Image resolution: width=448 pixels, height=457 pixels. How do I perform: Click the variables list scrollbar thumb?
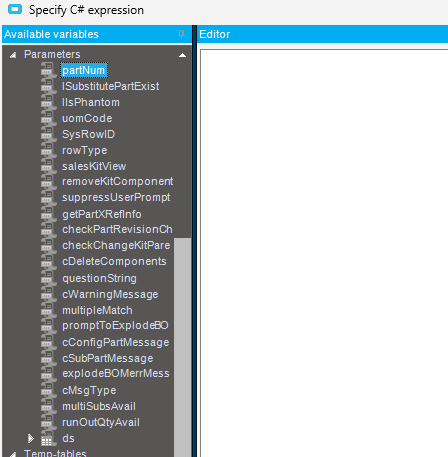click(x=182, y=347)
